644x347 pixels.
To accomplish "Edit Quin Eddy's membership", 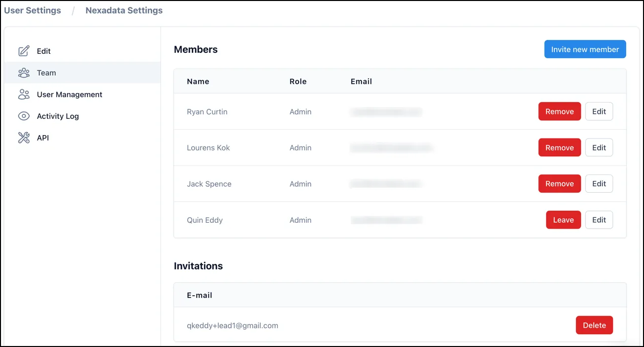I will tap(599, 220).
